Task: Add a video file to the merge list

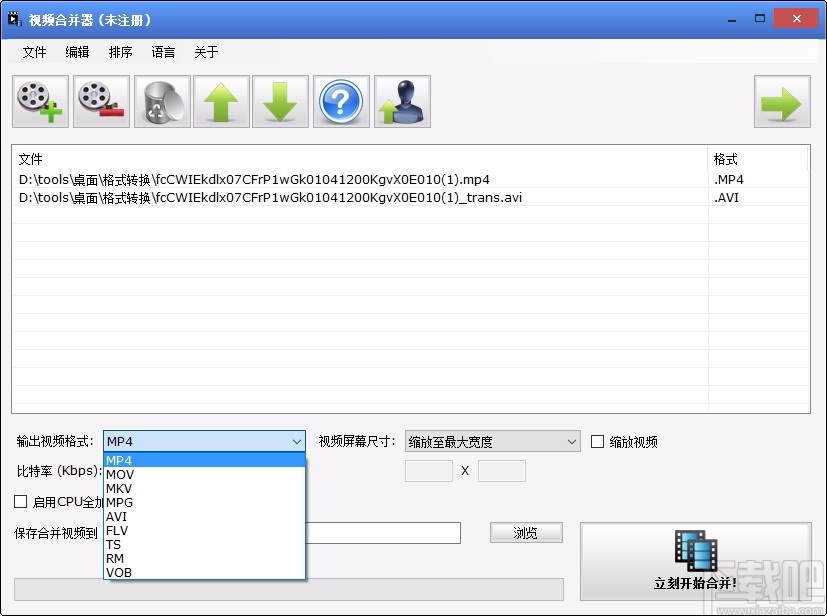Action: pos(39,101)
